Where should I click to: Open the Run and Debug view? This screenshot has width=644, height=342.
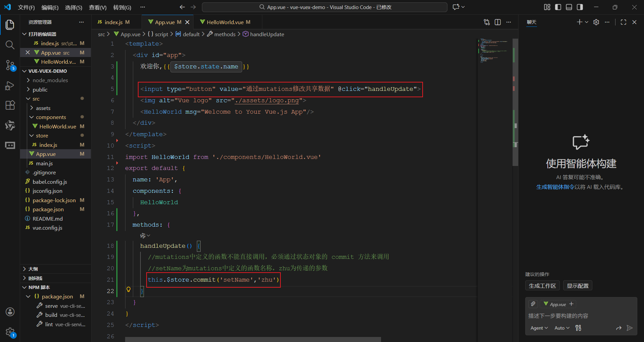coord(10,86)
